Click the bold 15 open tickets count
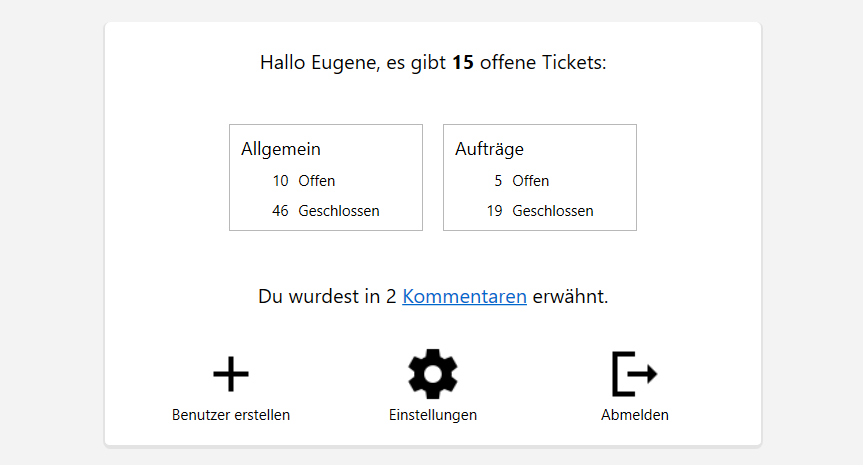 click(x=463, y=63)
